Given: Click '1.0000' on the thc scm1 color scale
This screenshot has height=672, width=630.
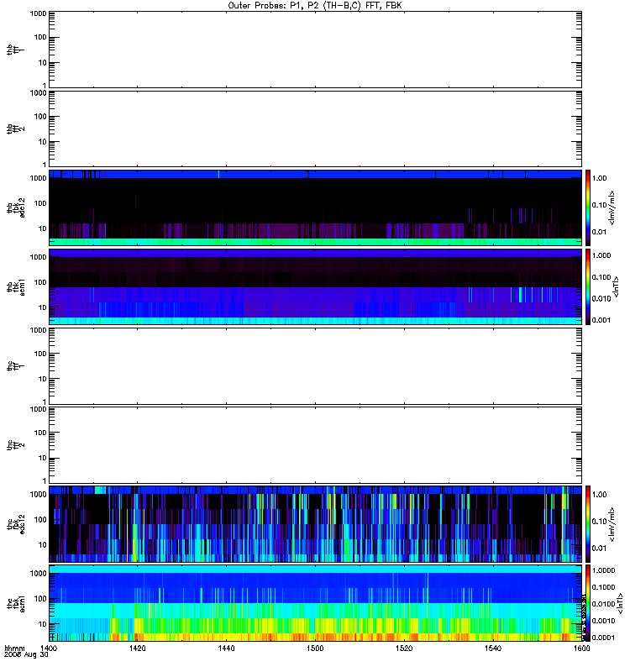Looking at the screenshot, I should point(603,570).
